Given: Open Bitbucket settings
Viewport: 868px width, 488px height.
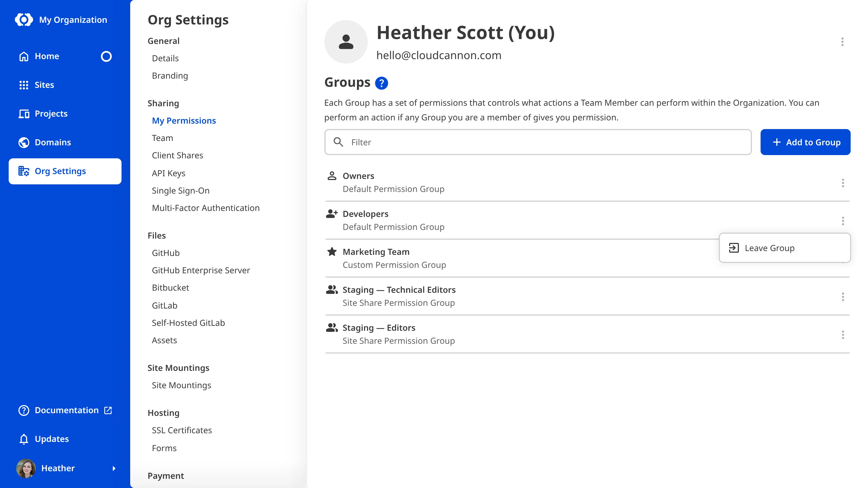Looking at the screenshot, I should tap(171, 288).
